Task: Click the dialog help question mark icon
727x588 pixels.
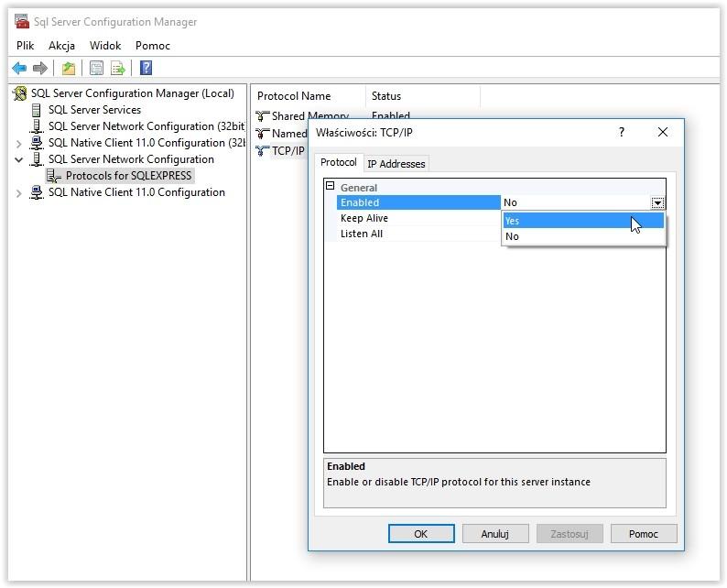Action: click(622, 132)
